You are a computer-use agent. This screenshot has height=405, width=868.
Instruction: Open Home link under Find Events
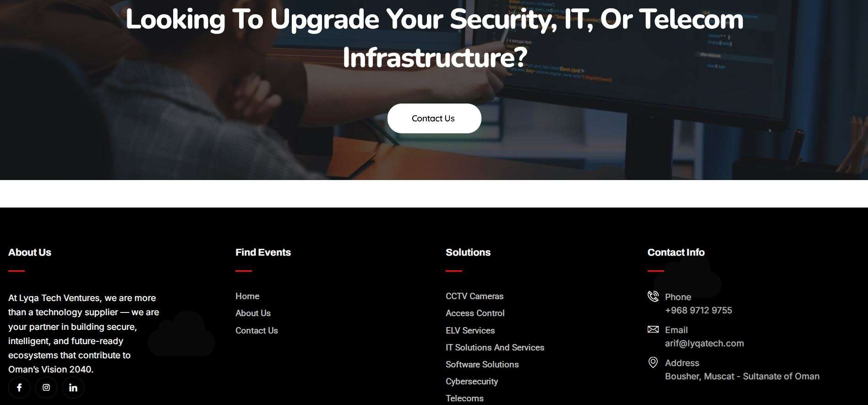(247, 296)
